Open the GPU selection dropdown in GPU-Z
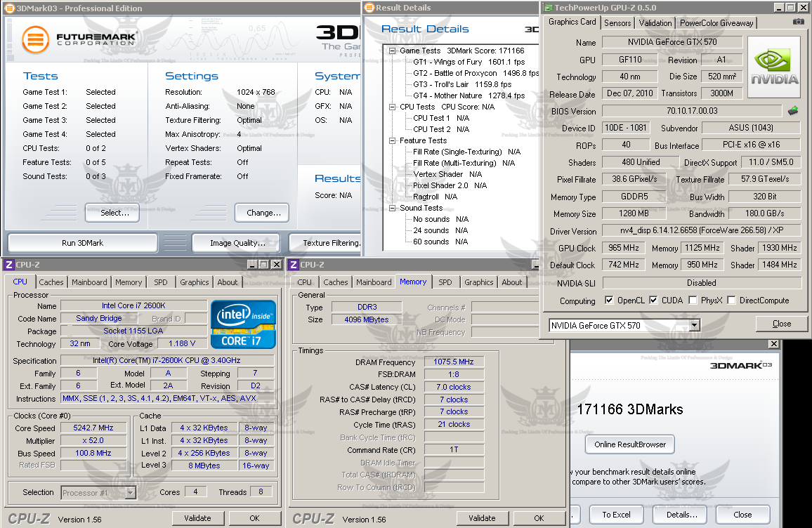Viewport: 812px width, 528px height. click(x=695, y=325)
